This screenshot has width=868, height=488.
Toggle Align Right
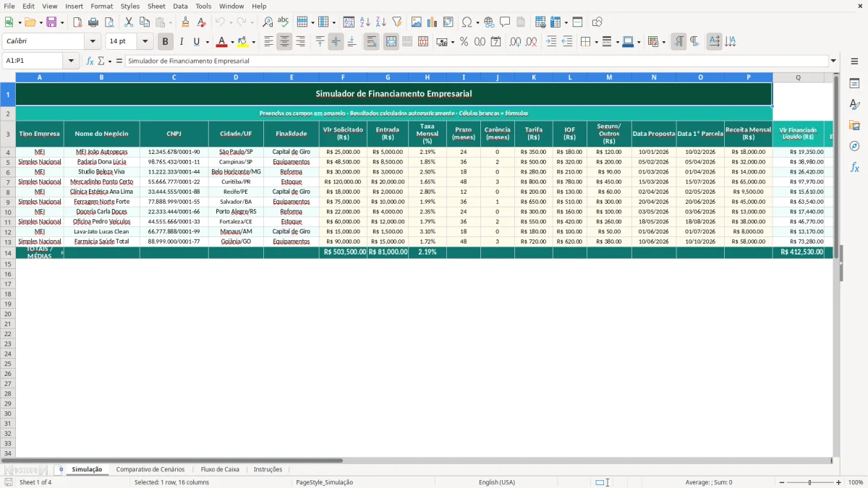click(301, 42)
